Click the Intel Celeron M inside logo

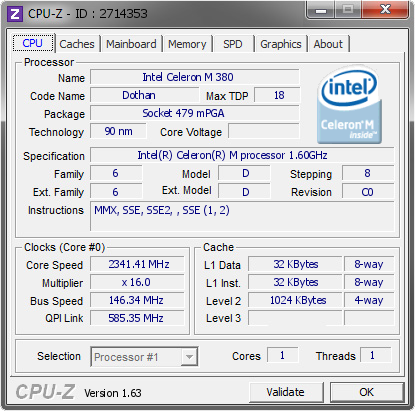pyautogui.click(x=349, y=105)
